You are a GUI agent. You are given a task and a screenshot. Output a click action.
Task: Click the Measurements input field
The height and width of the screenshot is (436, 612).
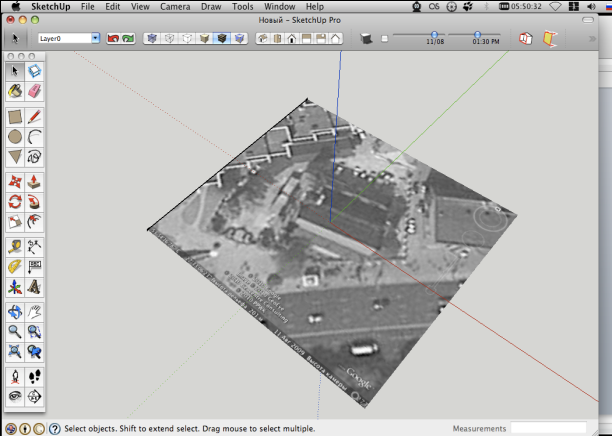(x=548, y=428)
